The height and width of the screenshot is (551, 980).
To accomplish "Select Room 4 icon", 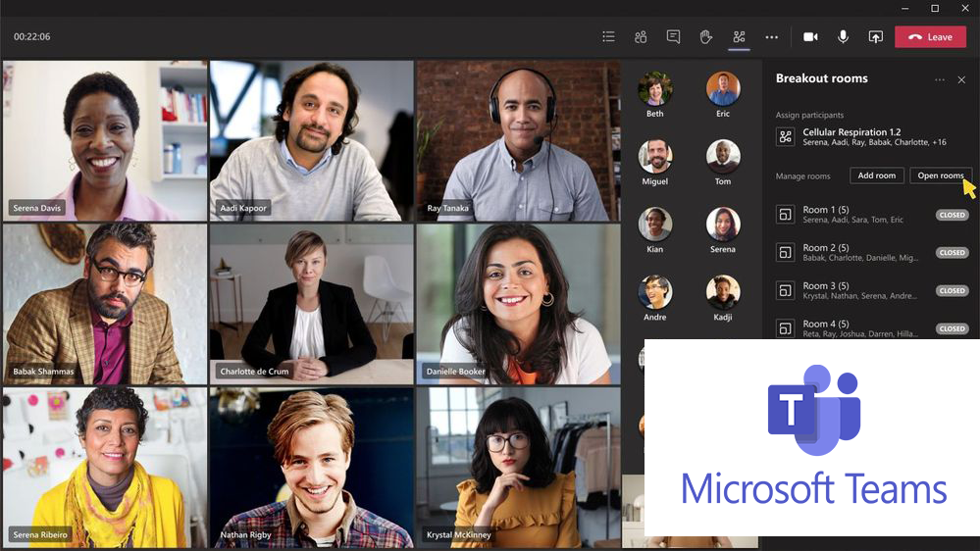I will pyautogui.click(x=785, y=328).
